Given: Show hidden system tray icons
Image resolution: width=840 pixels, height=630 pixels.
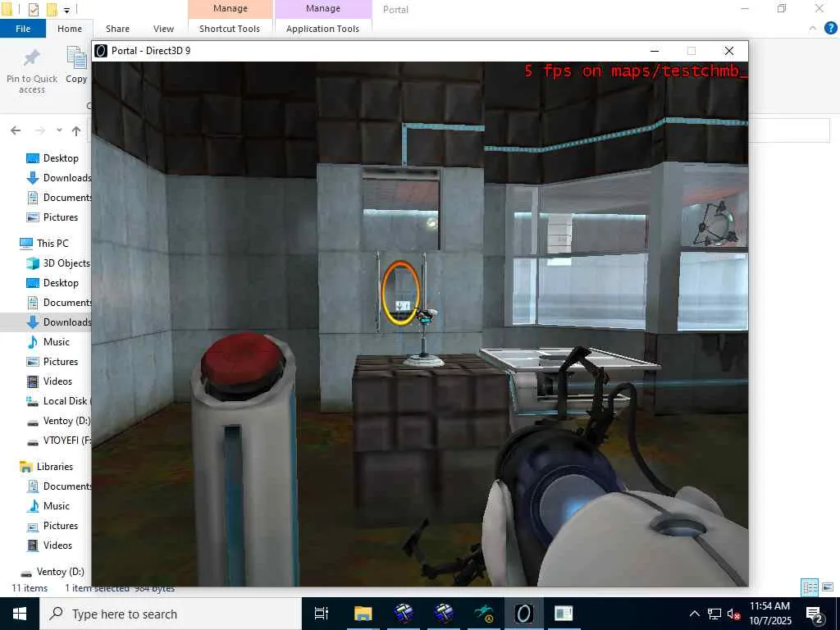Looking at the screenshot, I should [x=694, y=614].
